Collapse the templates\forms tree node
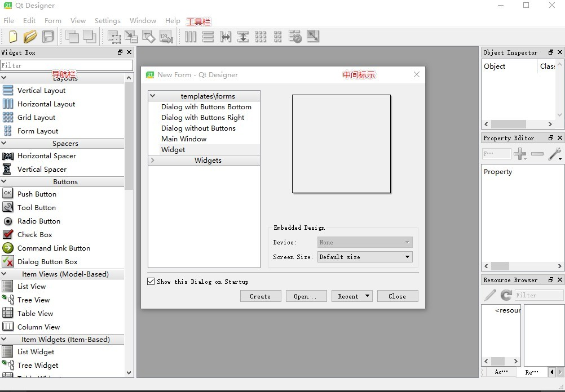The image size is (565, 392). (152, 95)
